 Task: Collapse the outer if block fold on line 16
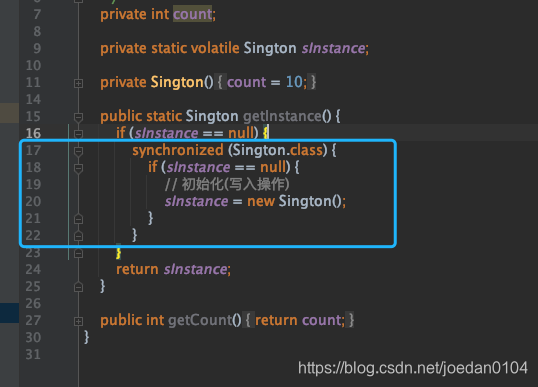[78, 133]
